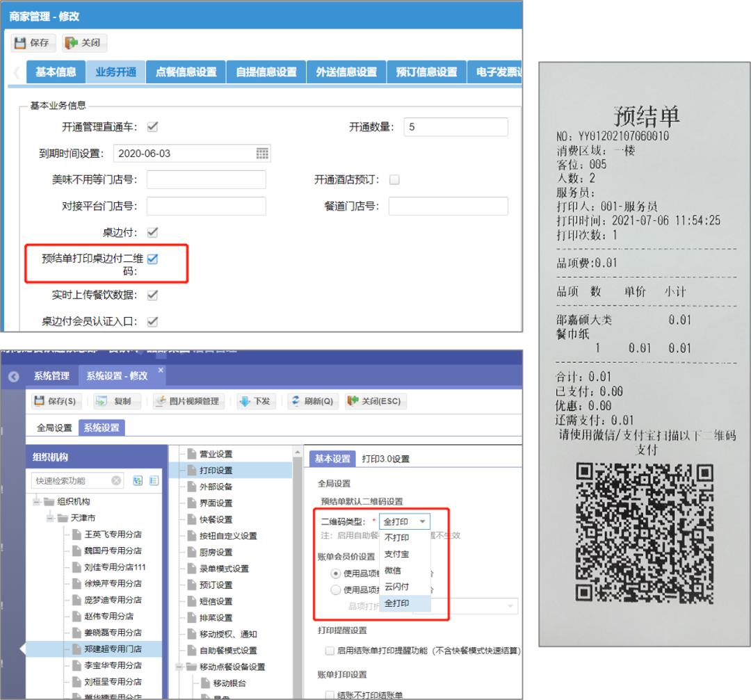Open the 自提信息设置 tab
751x700 pixels.
[x=266, y=72]
